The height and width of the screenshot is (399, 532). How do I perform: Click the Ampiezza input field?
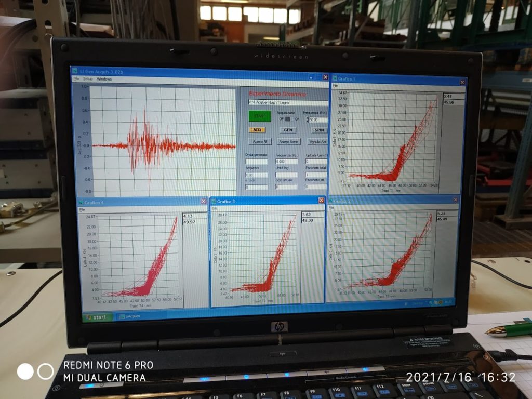(x=256, y=175)
